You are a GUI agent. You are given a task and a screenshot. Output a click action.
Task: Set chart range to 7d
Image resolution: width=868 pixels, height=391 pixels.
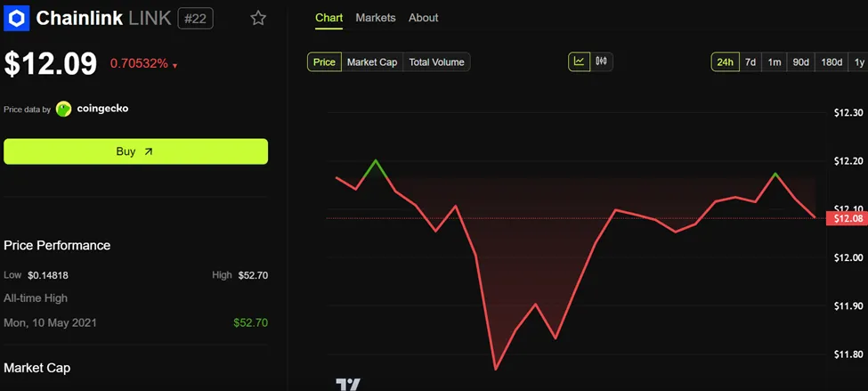click(750, 61)
